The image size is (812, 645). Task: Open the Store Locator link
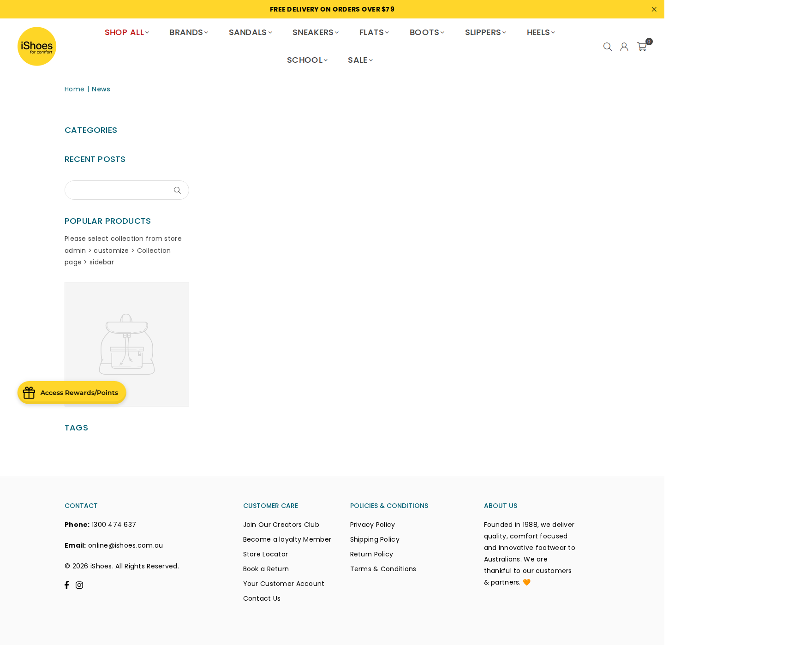pos(265,554)
